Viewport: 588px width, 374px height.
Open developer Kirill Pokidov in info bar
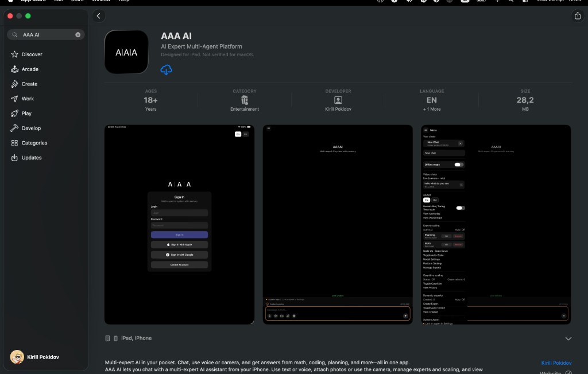[x=338, y=109]
